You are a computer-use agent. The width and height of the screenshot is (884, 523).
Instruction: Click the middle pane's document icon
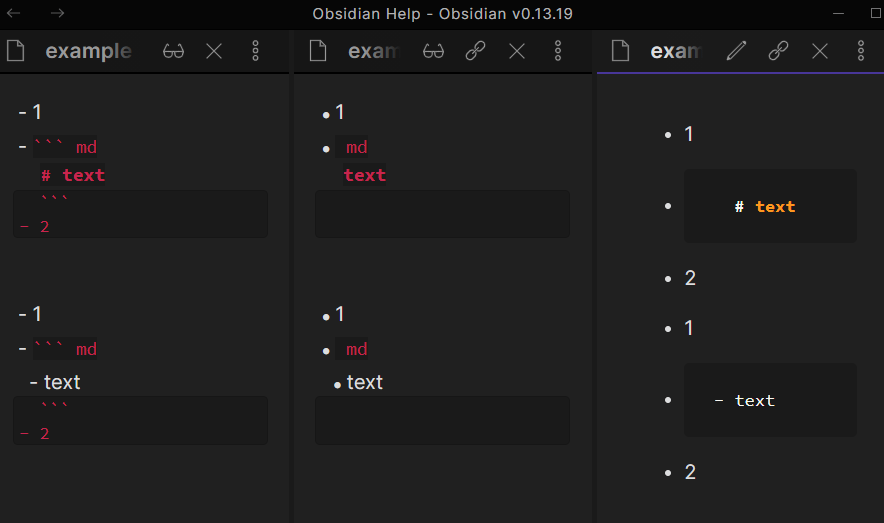tap(318, 51)
